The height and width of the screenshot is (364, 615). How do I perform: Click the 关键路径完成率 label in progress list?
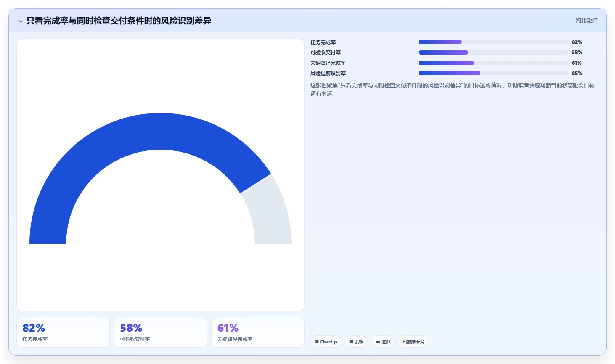pyautogui.click(x=328, y=63)
